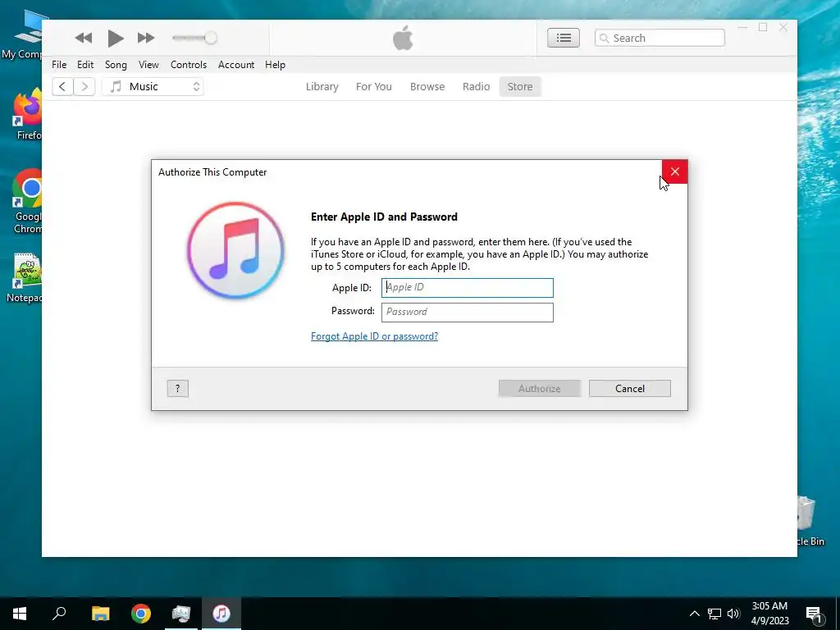
Task: Open the list view button beside Search
Action: [x=563, y=38]
